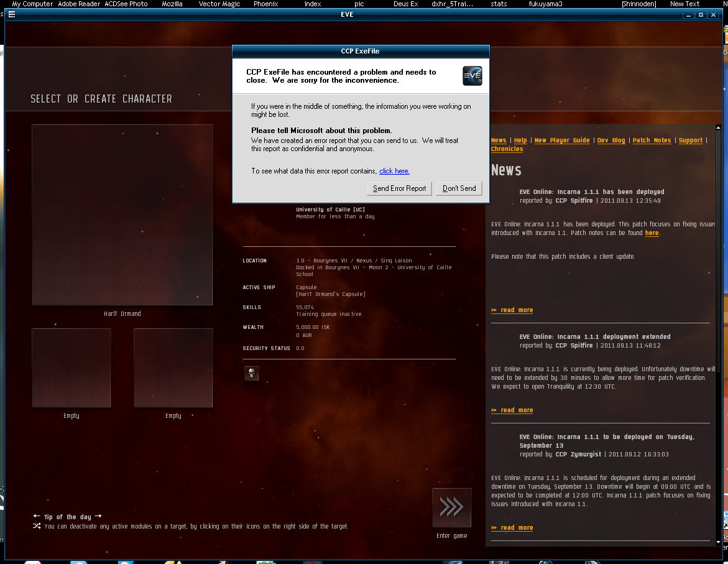This screenshot has height=564, width=728.
Task: Click the 'index' desktop shortcut label
Action: point(313,4)
